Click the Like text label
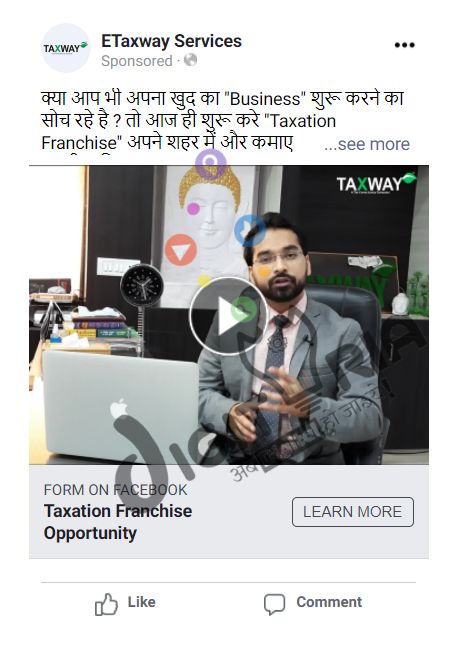452x652 pixels. pos(141,602)
